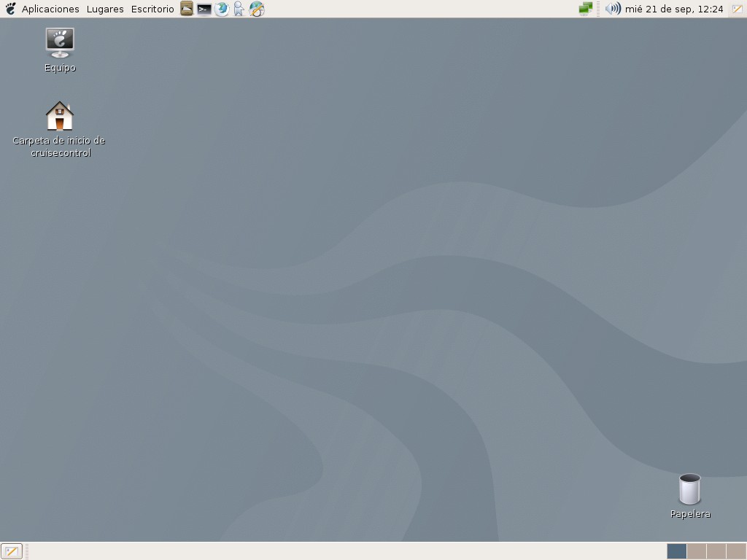The width and height of the screenshot is (747, 560).
Task: Open the Escritorio menu
Action: click(152, 9)
